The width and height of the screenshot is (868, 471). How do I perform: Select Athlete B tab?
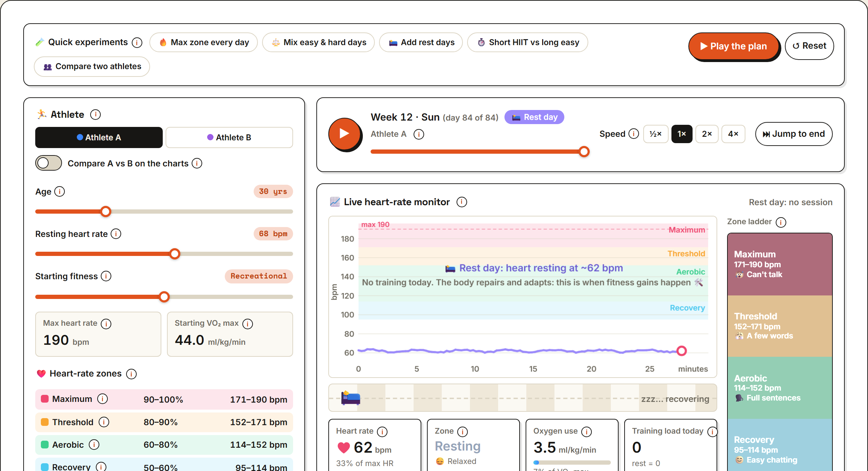[229, 137]
